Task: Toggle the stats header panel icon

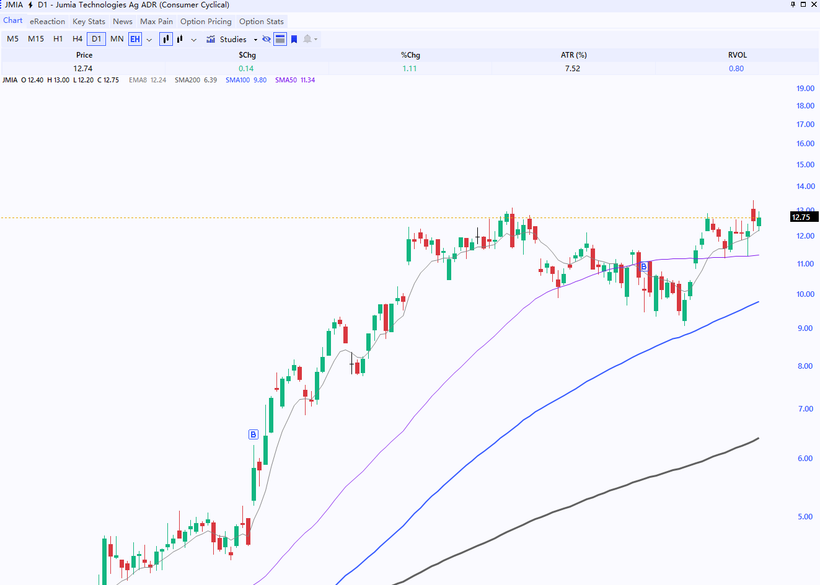Action: click(x=280, y=39)
